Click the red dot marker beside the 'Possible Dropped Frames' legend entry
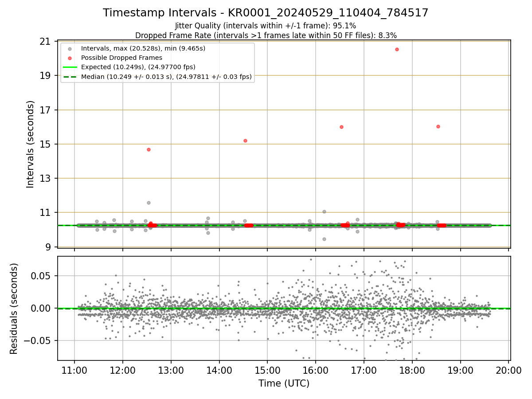 (x=70, y=58)
